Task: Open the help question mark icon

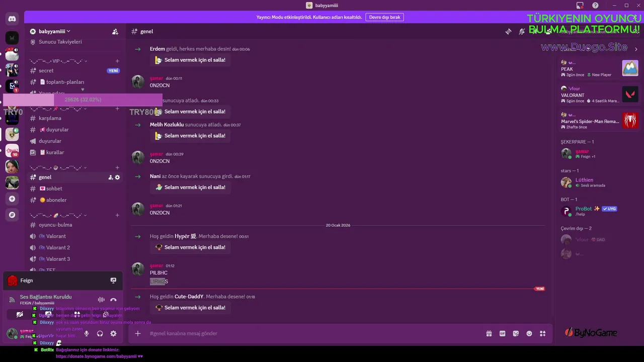Action: point(595,5)
